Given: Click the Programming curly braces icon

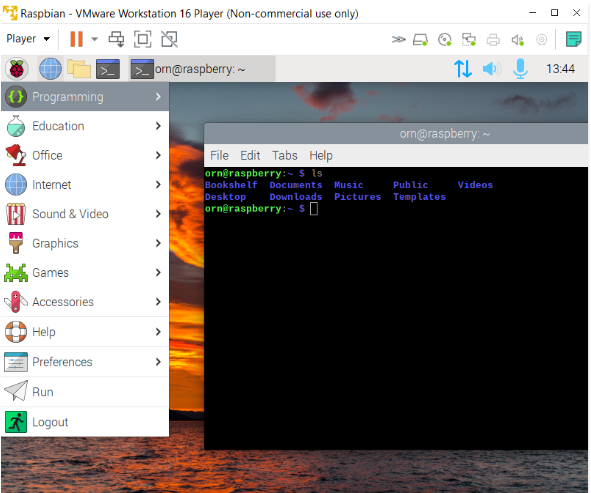Looking at the screenshot, I should click(16, 97).
